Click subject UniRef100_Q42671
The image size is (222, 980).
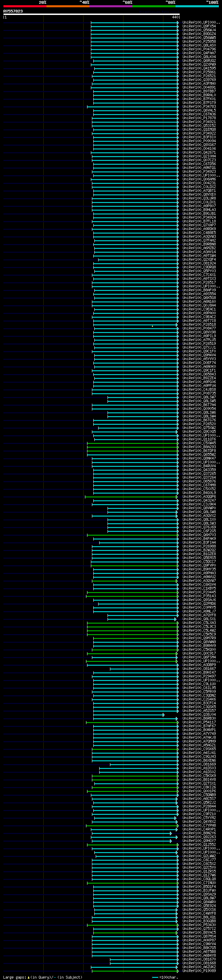tap(199, 152)
